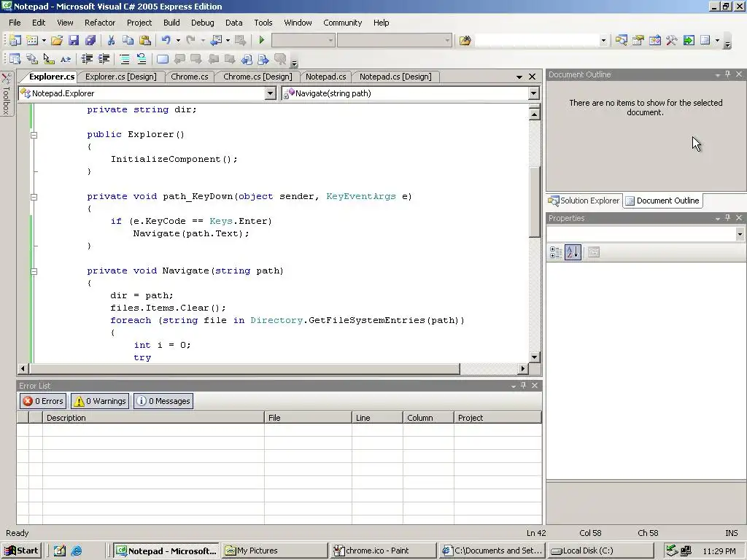Click the Display Quick Info icon
The height and width of the screenshot is (560, 747).
[49, 59]
